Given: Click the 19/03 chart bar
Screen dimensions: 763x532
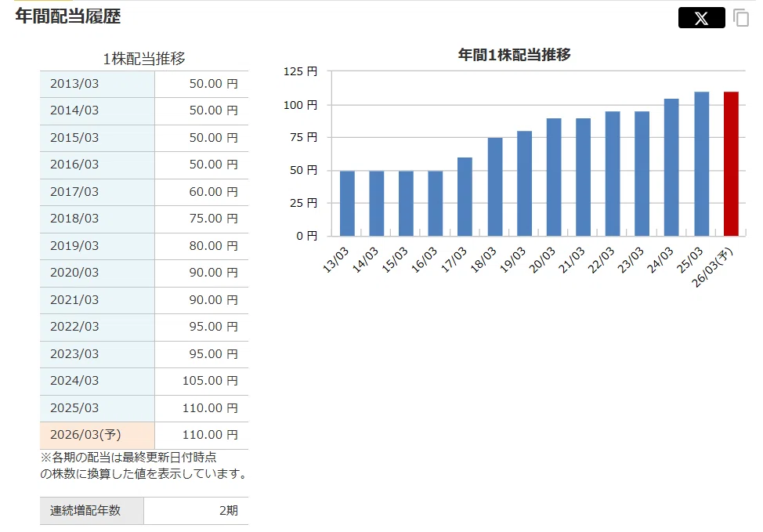Looking at the screenshot, I should (524, 183).
